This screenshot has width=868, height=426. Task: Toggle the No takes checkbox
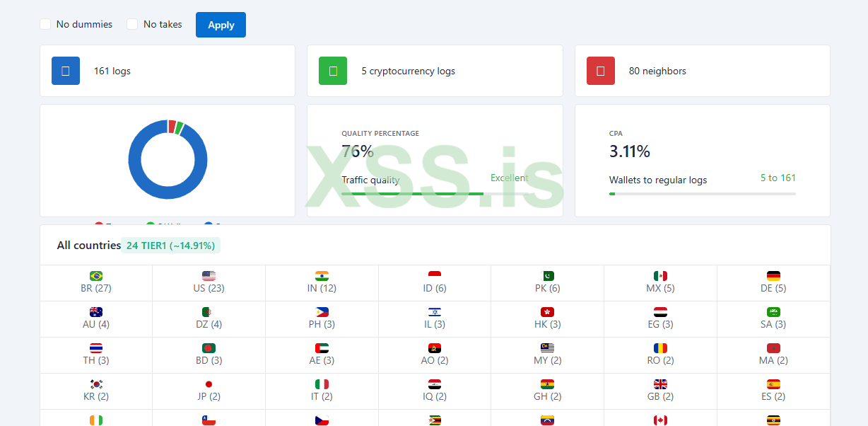pyautogui.click(x=132, y=24)
